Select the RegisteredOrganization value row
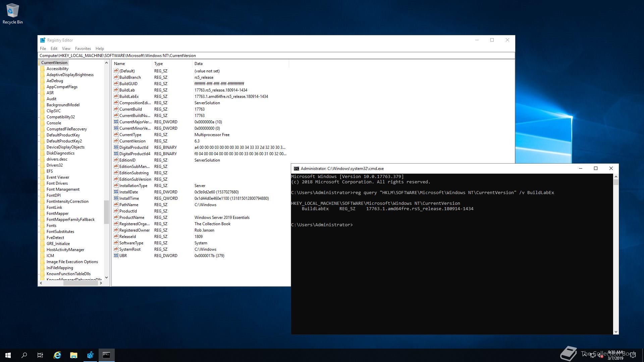Viewport: 644px width, 362px height. coord(201,224)
